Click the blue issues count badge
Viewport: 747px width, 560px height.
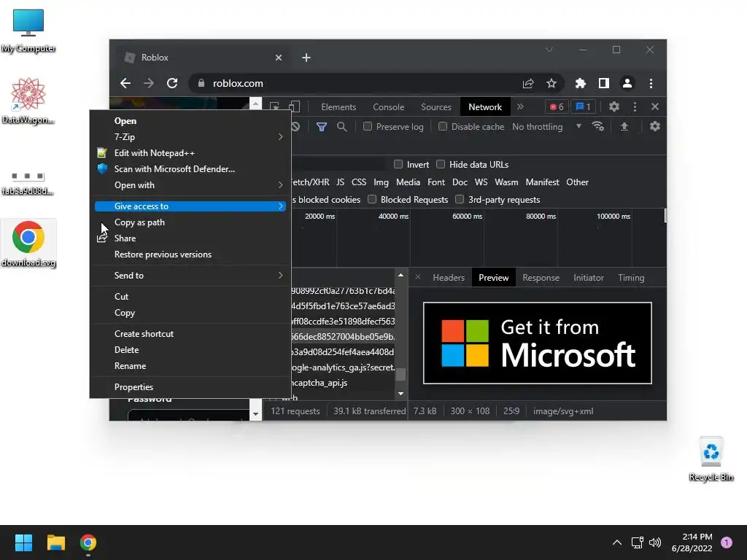(583, 106)
